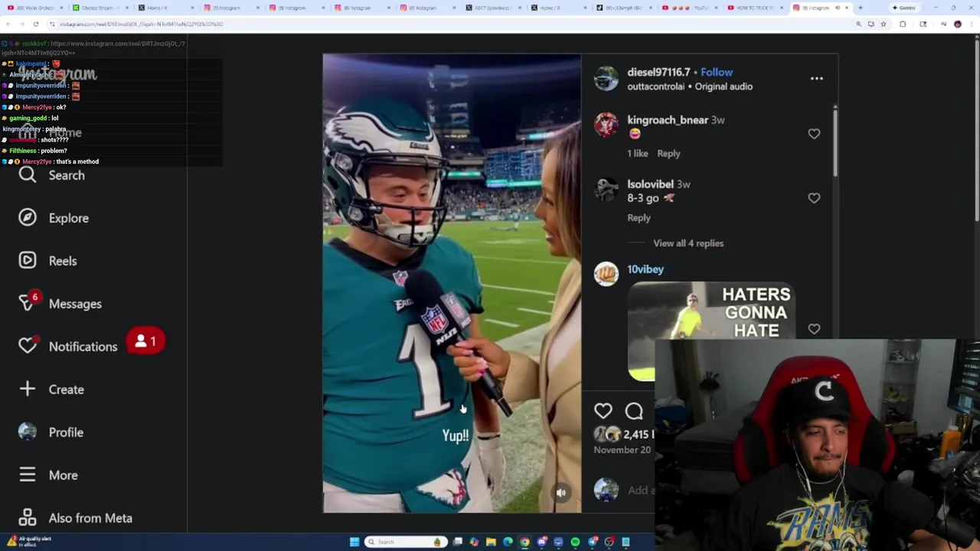This screenshot has height=551, width=980.
Task: Click the reel video to pause it
Action: [x=452, y=283]
